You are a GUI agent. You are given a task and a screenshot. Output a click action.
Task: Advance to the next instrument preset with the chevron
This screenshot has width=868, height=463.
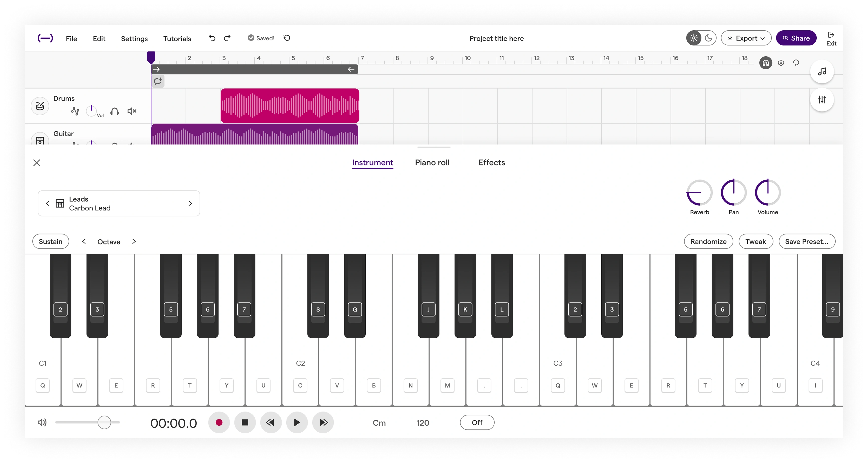pos(190,203)
